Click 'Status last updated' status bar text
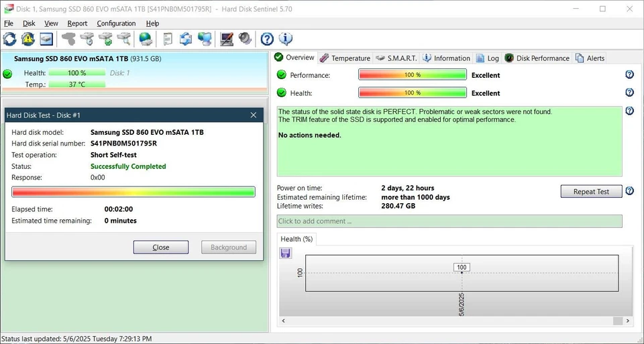The image size is (644, 344). [x=76, y=339]
